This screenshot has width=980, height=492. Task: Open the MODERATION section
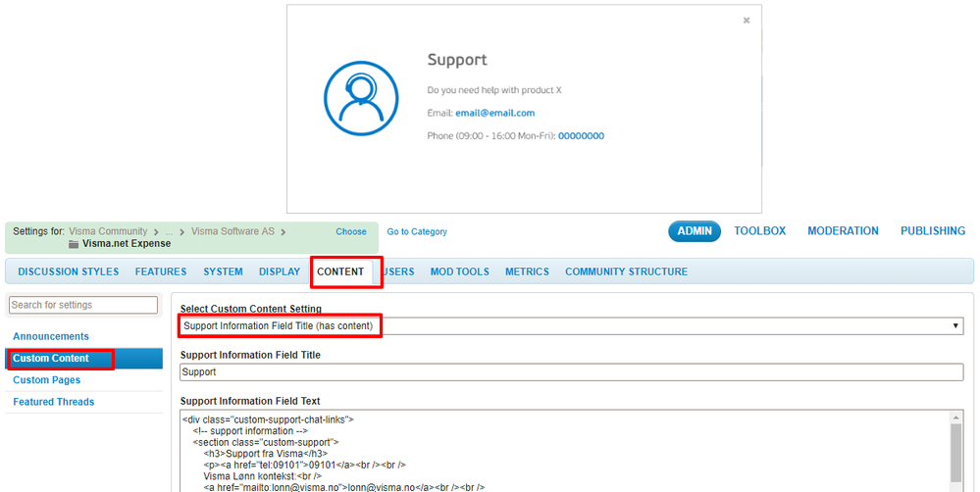[x=843, y=231]
